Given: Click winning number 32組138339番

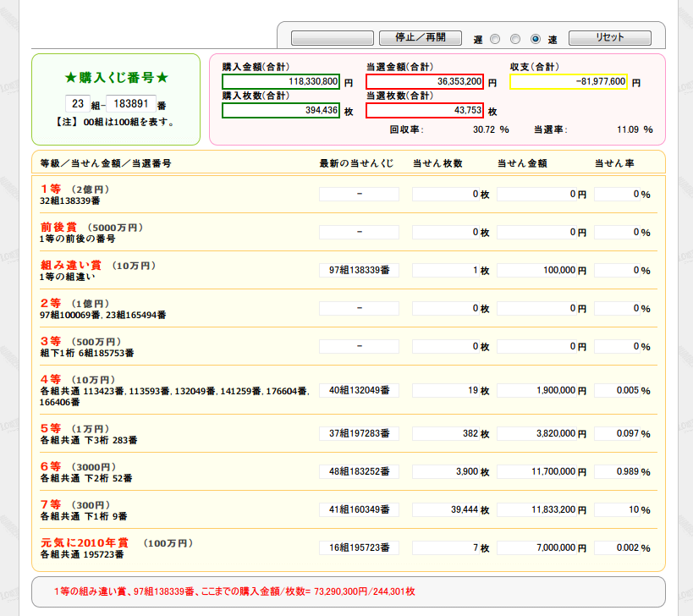Looking at the screenshot, I should (x=70, y=201).
